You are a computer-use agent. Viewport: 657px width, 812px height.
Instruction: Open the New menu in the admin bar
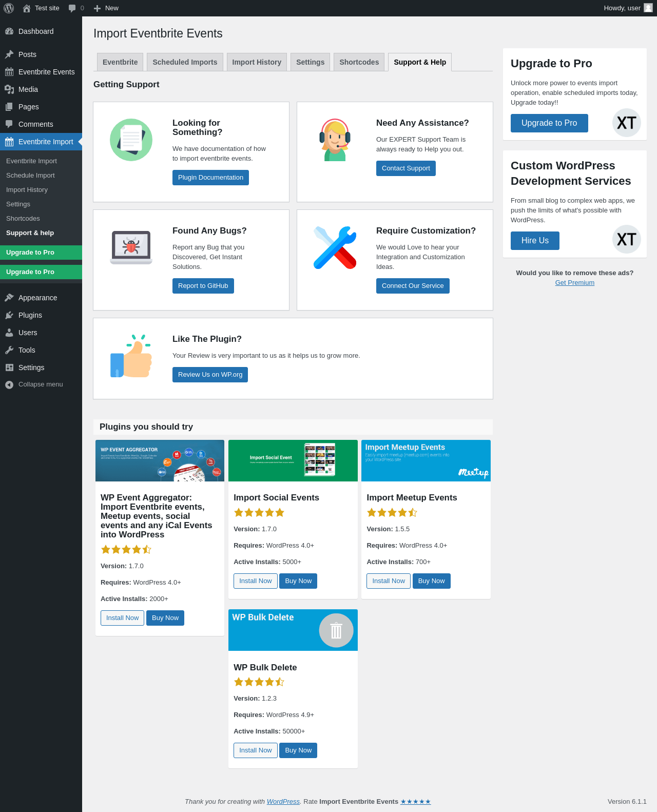pyautogui.click(x=106, y=8)
